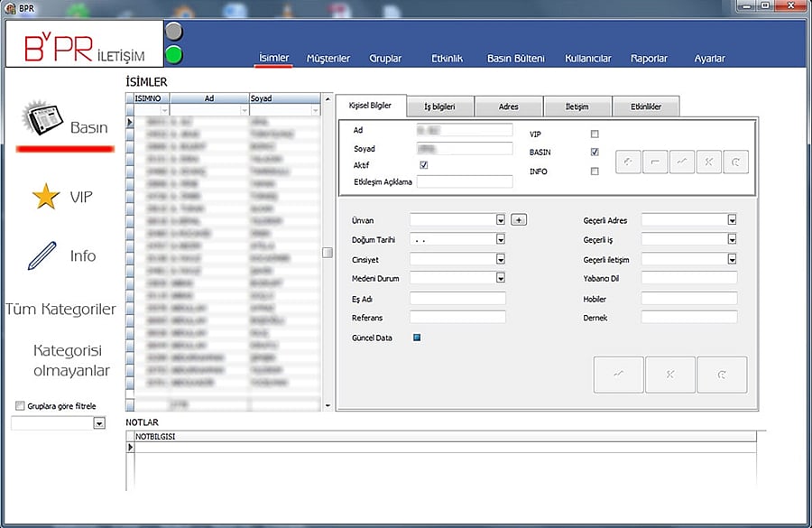Post changes with checkmark beside BASIN checkbox
The width and height of the screenshot is (812, 528).
pyautogui.click(x=682, y=162)
